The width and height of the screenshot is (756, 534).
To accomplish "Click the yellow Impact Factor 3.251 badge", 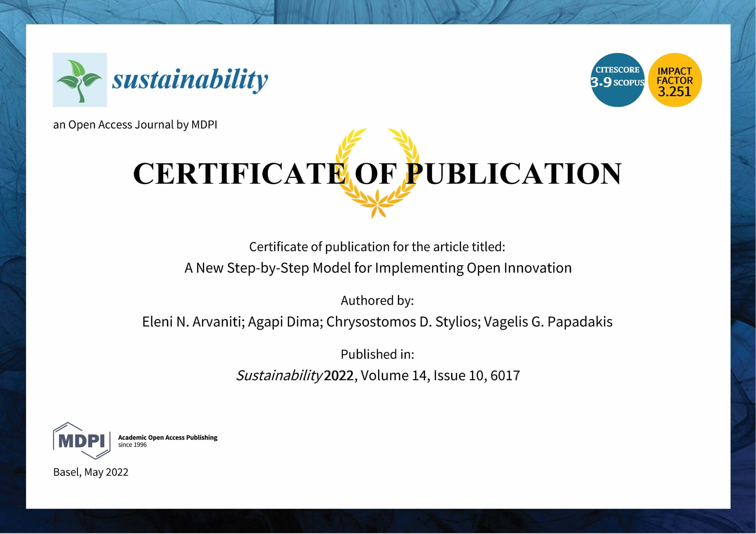I will coord(675,80).
